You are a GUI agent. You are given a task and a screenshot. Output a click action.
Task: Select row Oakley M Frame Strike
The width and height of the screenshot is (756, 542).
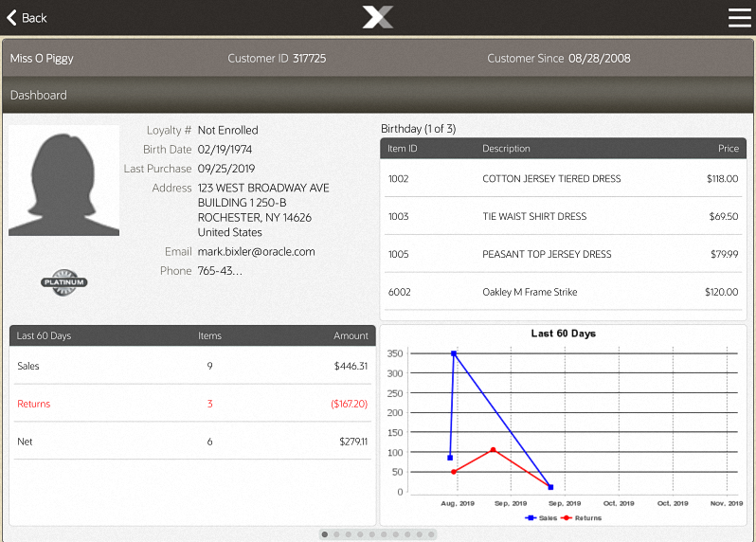coord(563,292)
